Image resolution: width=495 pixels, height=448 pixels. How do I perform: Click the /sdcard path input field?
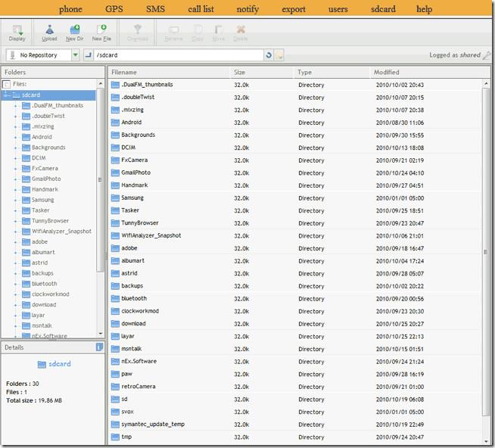coord(178,55)
